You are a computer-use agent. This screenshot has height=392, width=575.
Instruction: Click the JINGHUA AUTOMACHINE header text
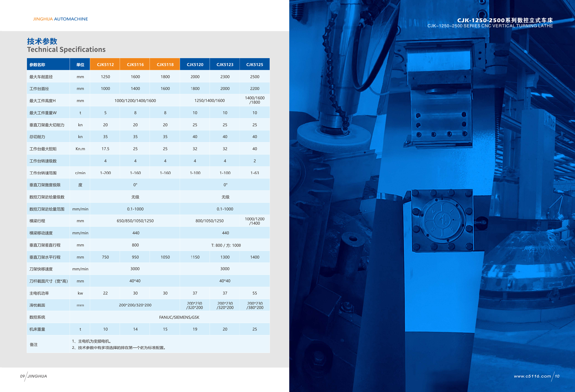(x=60, y=19)
